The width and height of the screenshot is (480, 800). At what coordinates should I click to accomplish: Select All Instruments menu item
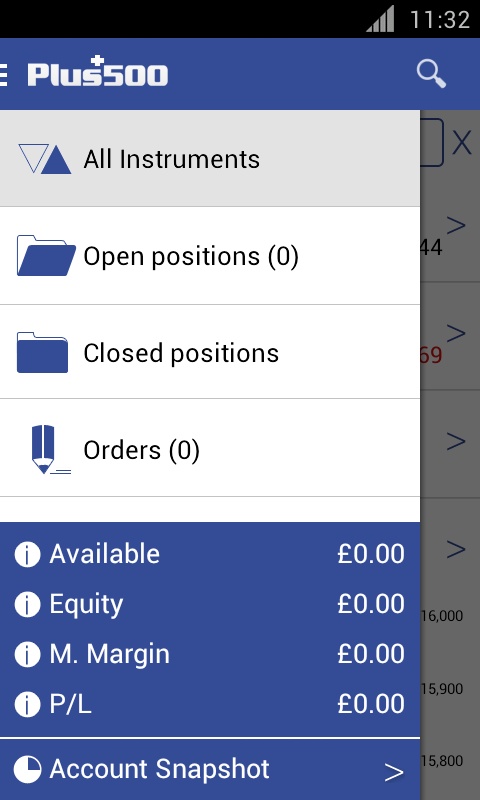tap(210, 158)
